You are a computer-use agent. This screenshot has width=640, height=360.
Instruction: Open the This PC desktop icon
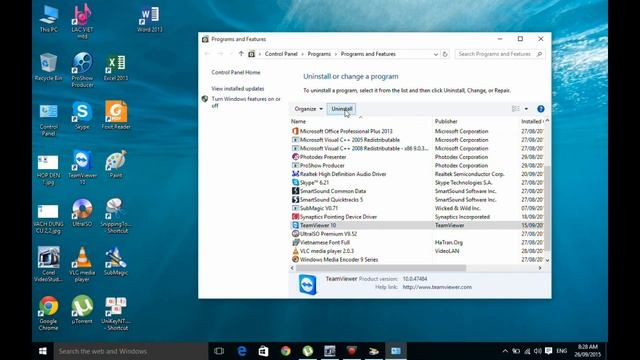pyautogui.click(x=49, y=19)
